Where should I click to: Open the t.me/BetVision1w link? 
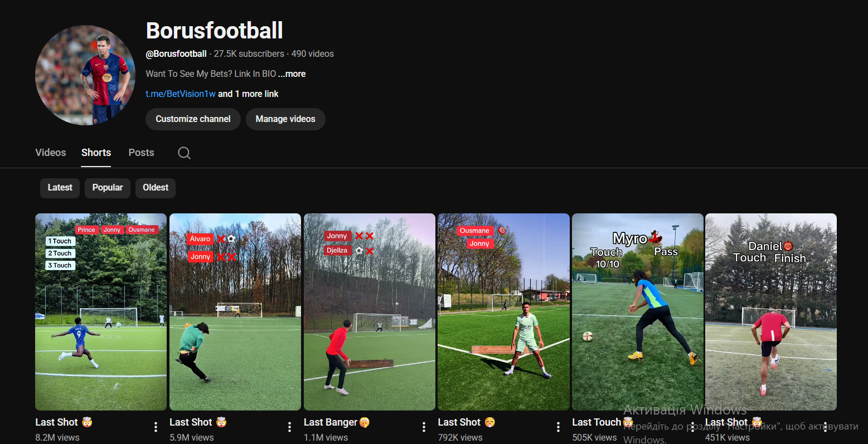pos(181,94)
